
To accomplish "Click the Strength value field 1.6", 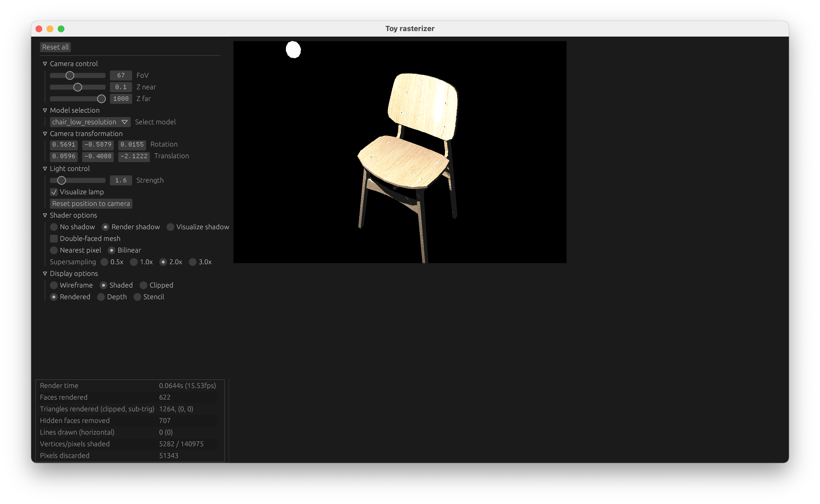I will coord(121,180).
